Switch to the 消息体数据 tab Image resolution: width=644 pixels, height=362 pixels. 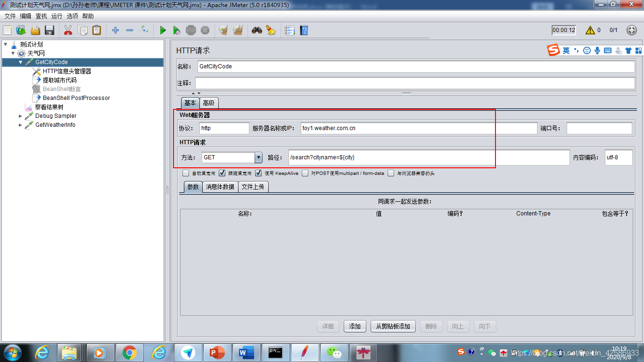tap(220, 187)
